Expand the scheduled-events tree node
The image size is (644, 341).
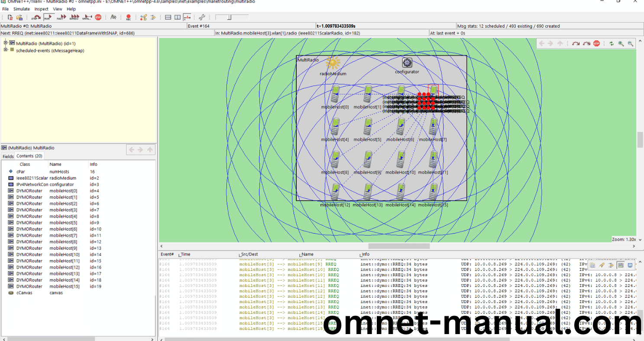(x=6, y=50)
